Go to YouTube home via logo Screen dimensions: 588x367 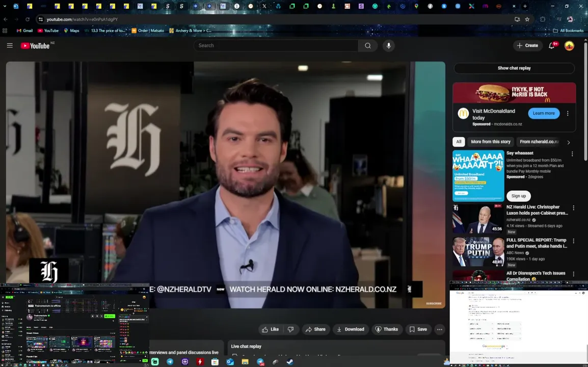(x=35, y=46)
